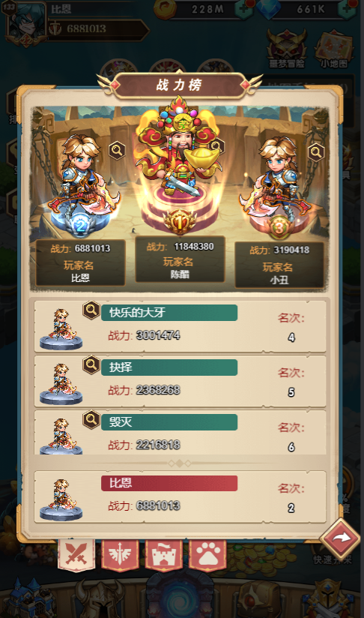Screen dimensions: 364x618
Task: Inspect second-place player 比恩 with magnifier
Action: point(117,150)
